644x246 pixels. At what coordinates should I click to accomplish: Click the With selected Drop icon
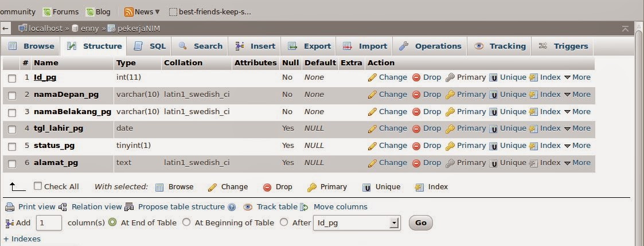point(267,188)
